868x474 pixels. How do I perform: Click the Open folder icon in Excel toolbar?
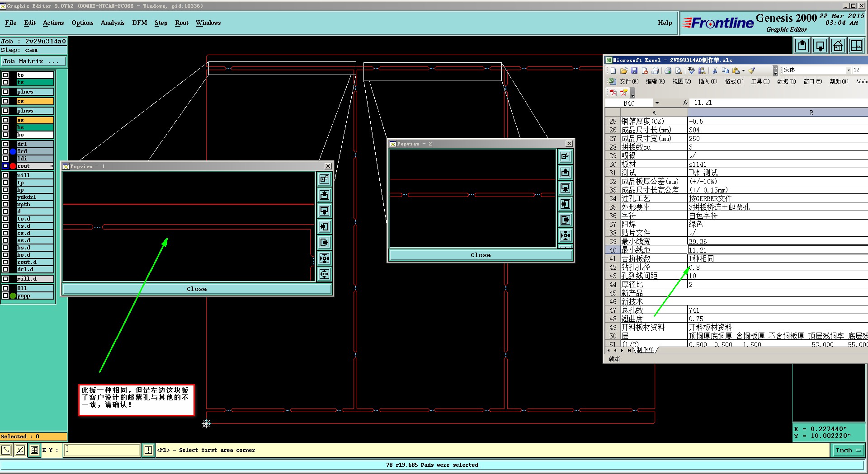[x=624, y=70]
